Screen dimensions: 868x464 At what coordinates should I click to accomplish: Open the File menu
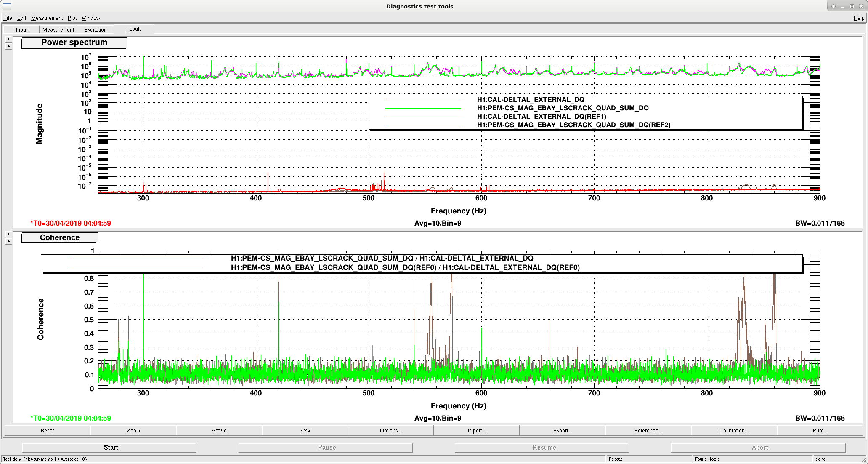click(x=8, y=18)
